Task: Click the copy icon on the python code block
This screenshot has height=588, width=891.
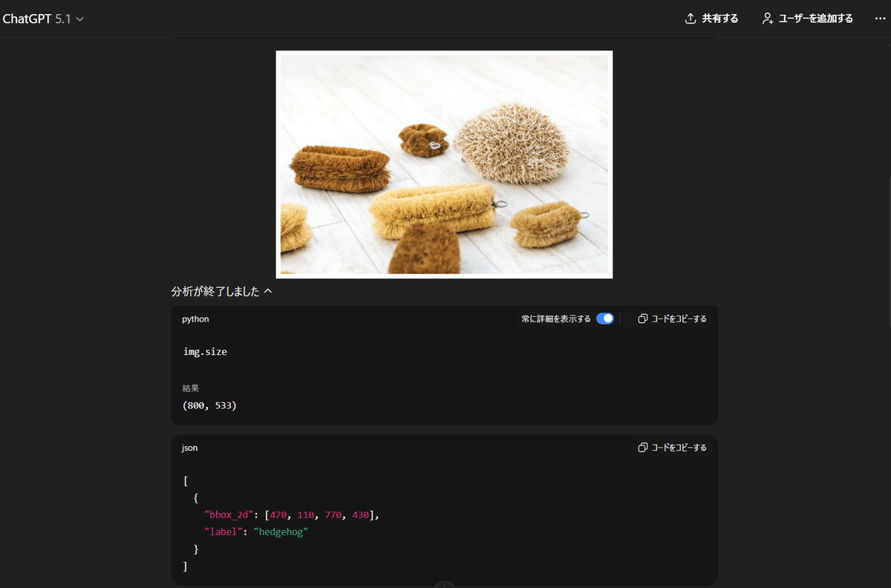Action: point(642,318)
